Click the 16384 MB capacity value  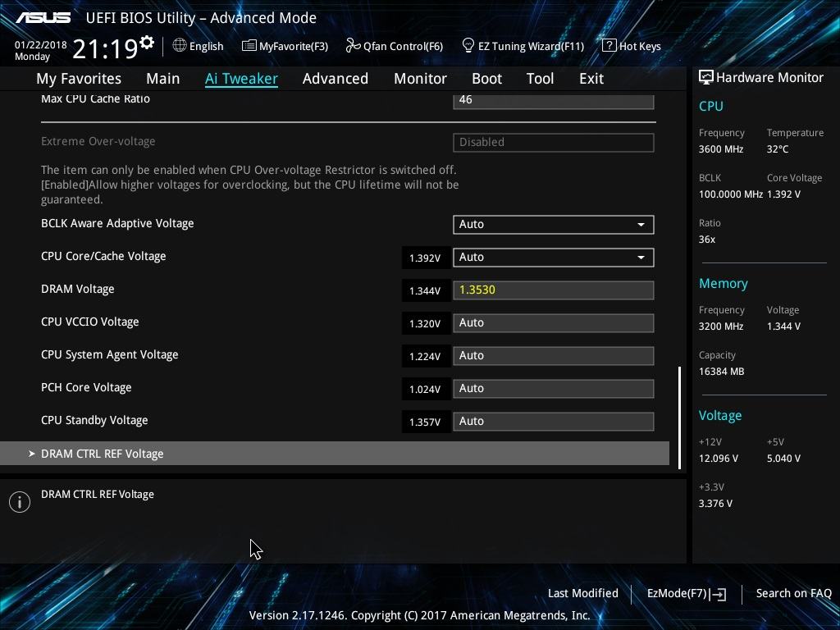click(x=722, y=372)
